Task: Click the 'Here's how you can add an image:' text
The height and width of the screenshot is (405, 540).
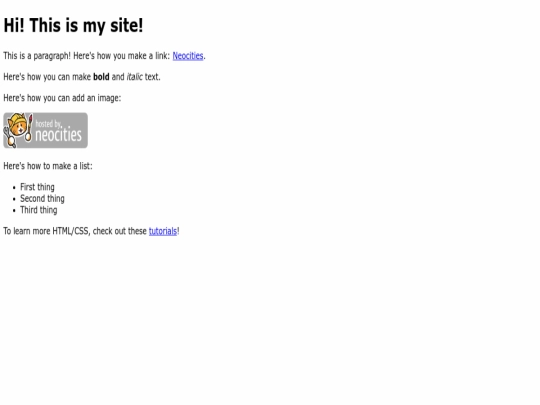Action: (62, 98)
